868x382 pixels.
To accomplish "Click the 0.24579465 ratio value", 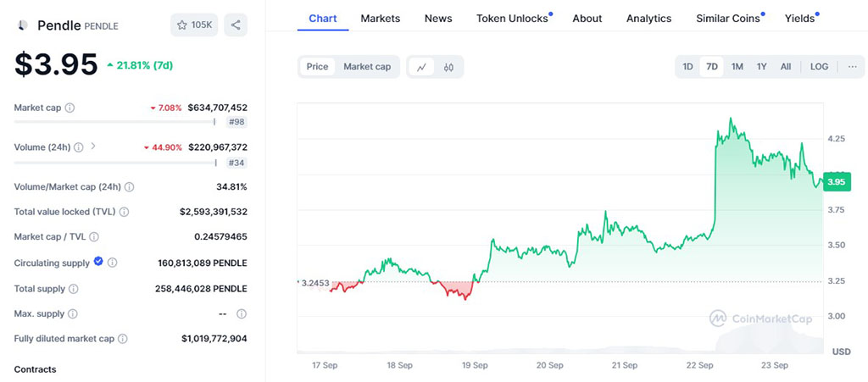I will [221, 236].
